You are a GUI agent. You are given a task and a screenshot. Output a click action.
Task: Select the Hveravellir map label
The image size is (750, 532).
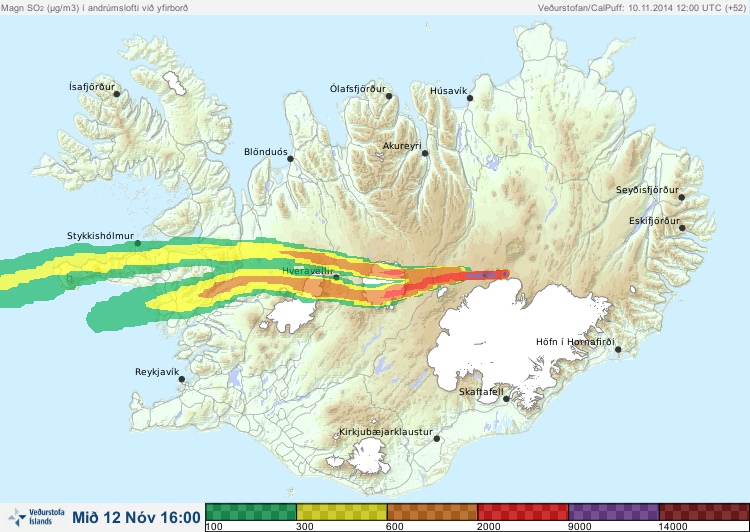(307, 271)
